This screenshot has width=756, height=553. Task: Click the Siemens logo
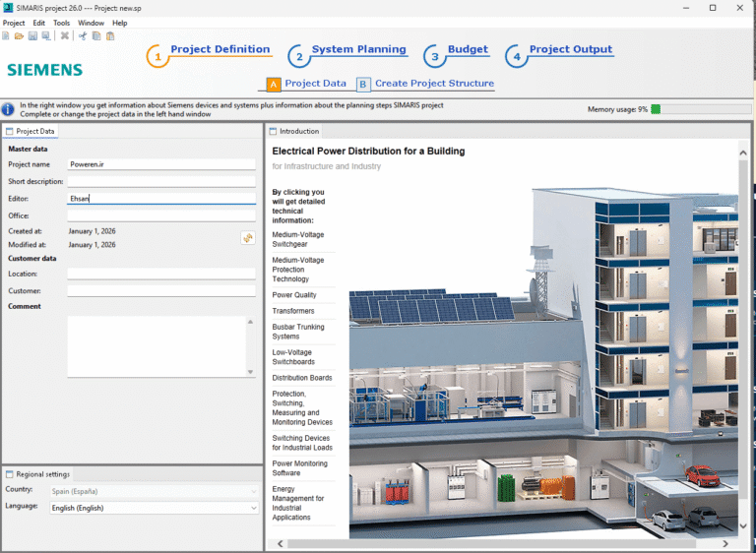[x=45, y=70]
